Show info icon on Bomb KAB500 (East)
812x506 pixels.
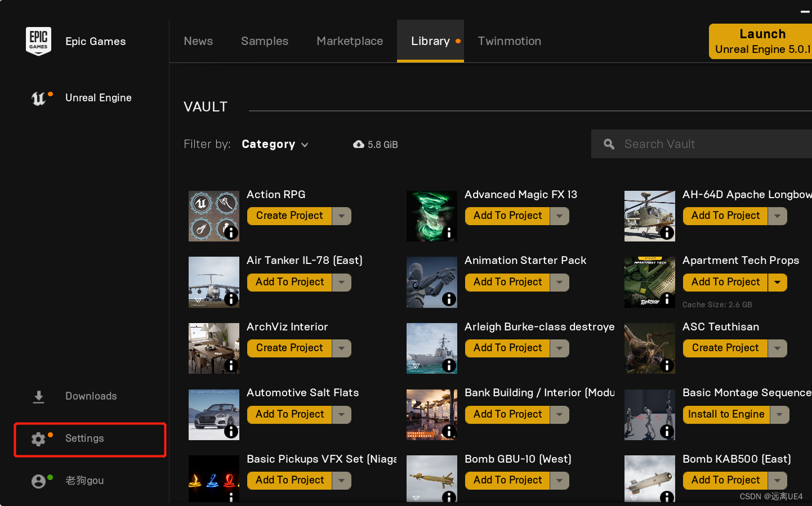667,497
